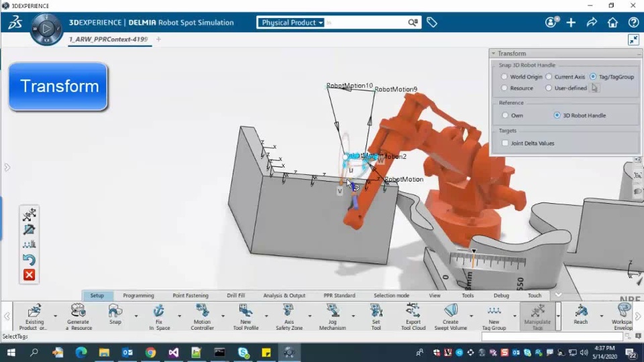Click the top icon in left vertical toolbar
Screen dimensions: 644x362
tap(29, 215)
